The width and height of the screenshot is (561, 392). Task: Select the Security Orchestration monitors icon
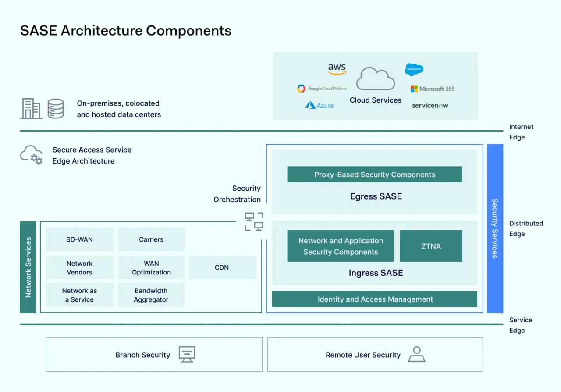point(253,222)
